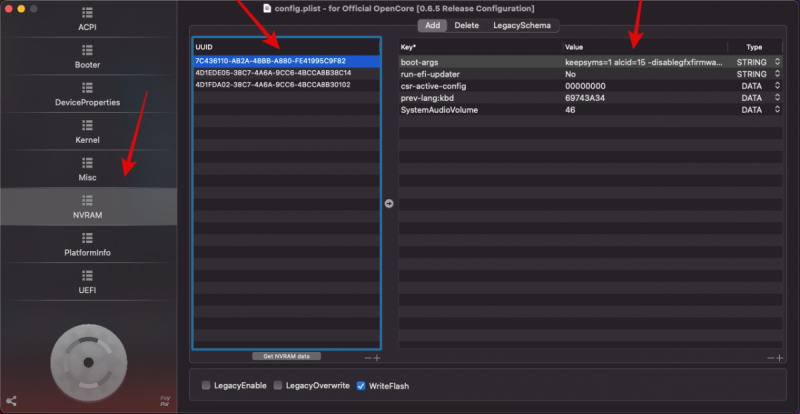Open Type dropdown for run-efi-updater row
Image resolution: width=800 pixels, height=414 pixels.
(x=777, y=74)
